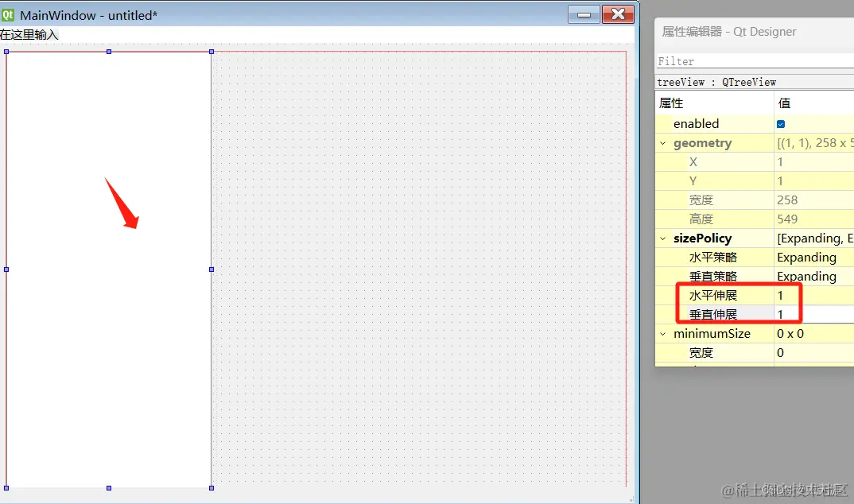This screenshot has width=854, height=504.
Task: Select the geometry Y value field
Action: [814, 181]
